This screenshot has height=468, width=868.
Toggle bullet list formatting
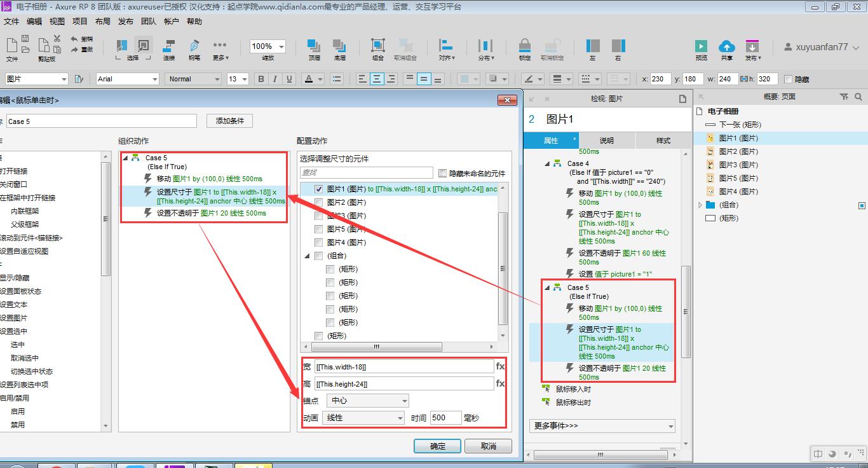337,79
